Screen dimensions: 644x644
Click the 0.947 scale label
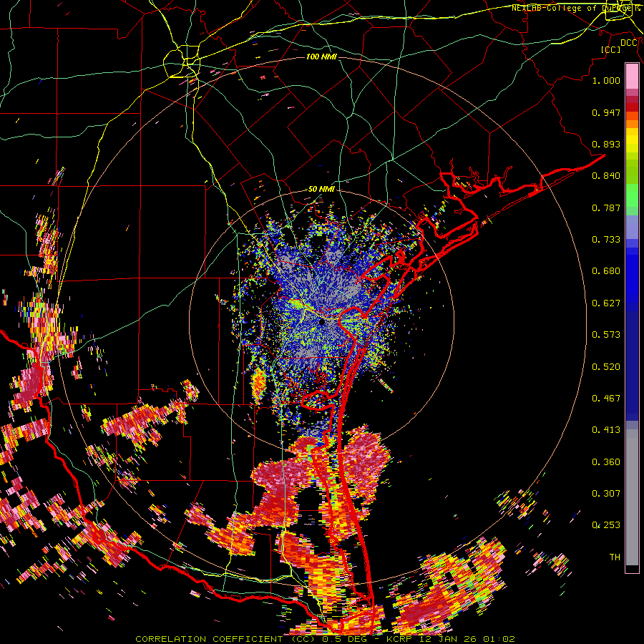[x=606, y=112]
